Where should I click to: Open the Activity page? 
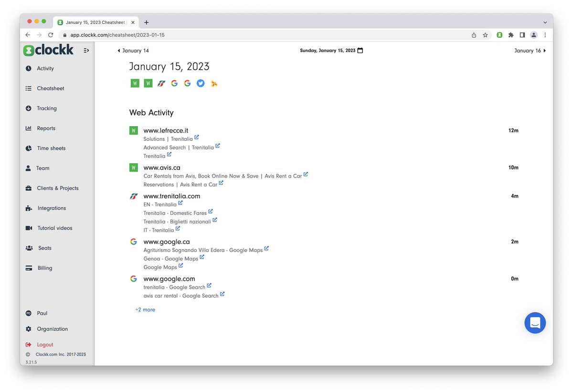point(45,68)
